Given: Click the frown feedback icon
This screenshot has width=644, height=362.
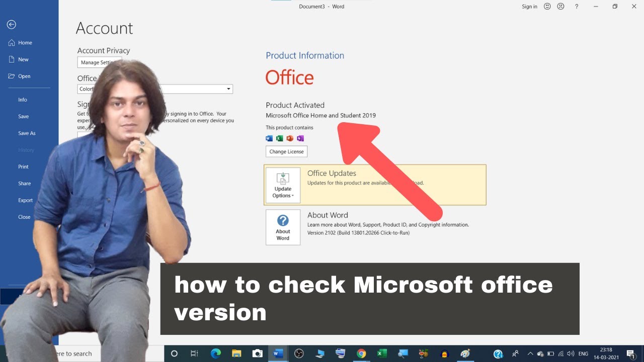Looking at the screenshot, I should 560,7.
